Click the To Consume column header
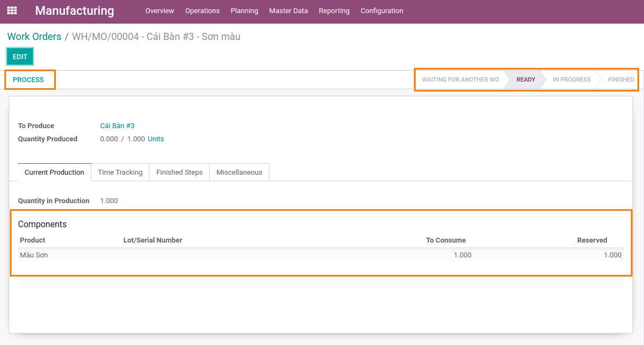 click(446, 240)
